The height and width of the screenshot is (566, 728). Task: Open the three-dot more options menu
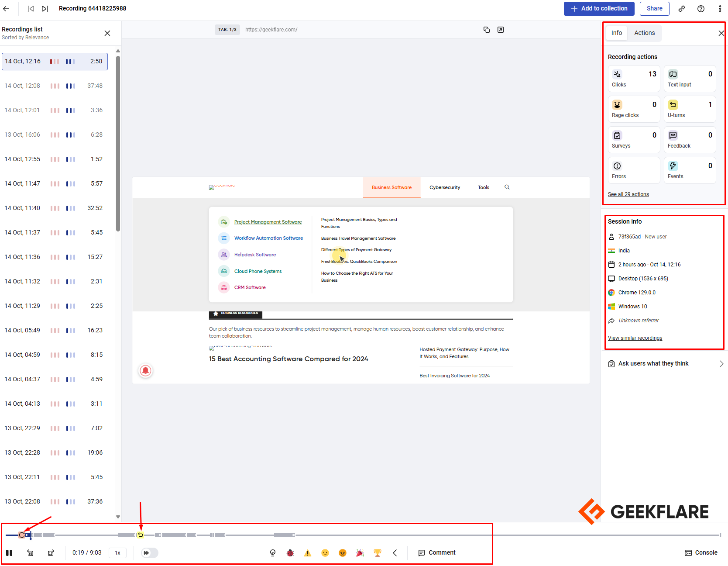point(720,9)
